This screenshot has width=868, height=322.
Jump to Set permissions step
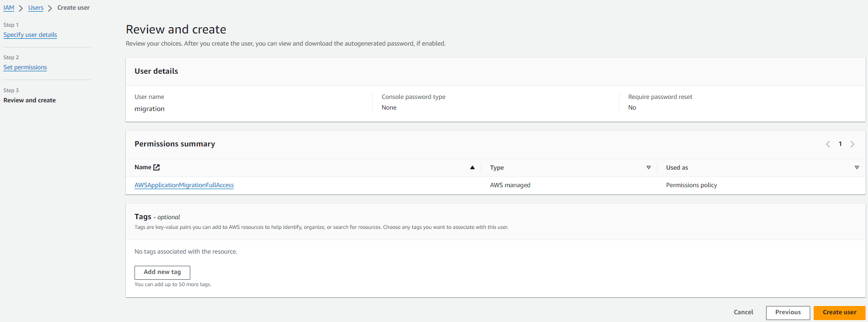pyautogui.click(x=25, y=67)
